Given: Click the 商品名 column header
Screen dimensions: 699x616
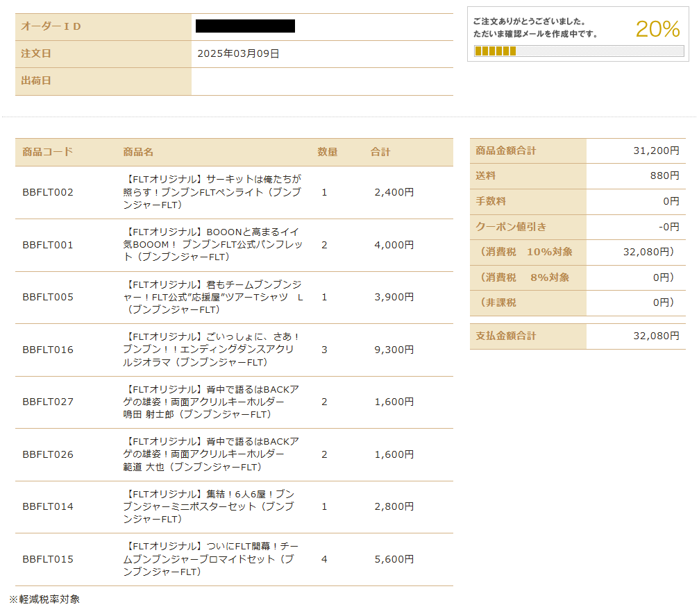Looking at the screenshot, I should coord(138,152).
